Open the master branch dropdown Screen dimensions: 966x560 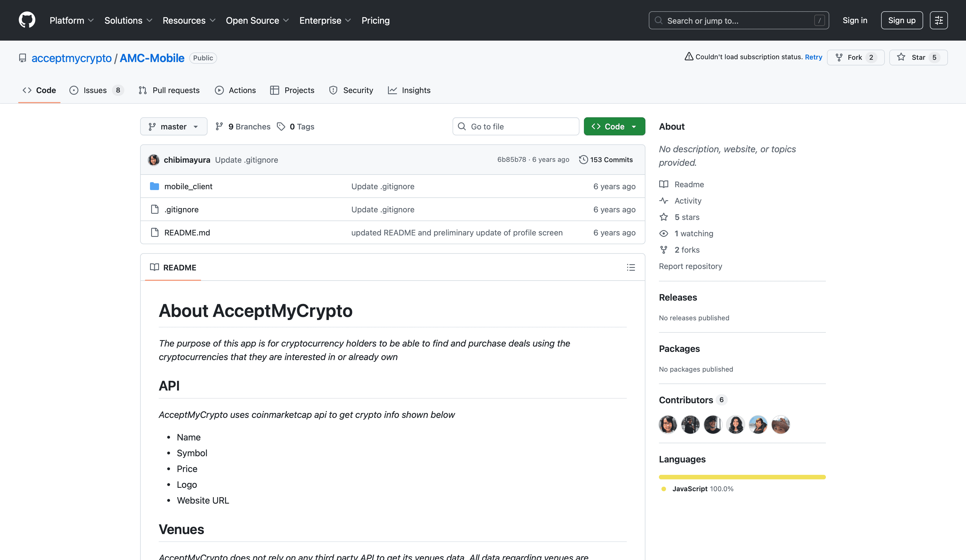[x=173, y=126]
